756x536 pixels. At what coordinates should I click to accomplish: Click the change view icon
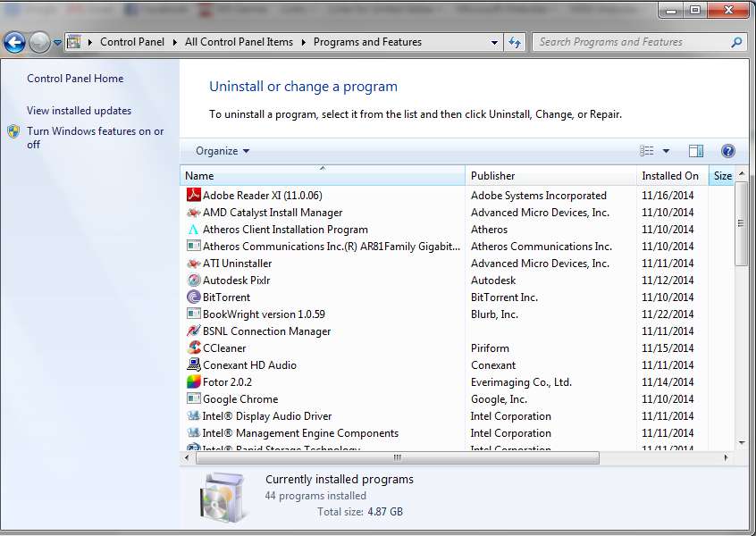point(647,151)
